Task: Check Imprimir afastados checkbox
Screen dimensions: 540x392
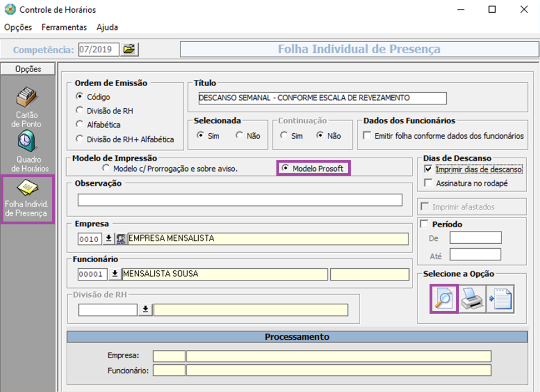Action: pos(425,207)
